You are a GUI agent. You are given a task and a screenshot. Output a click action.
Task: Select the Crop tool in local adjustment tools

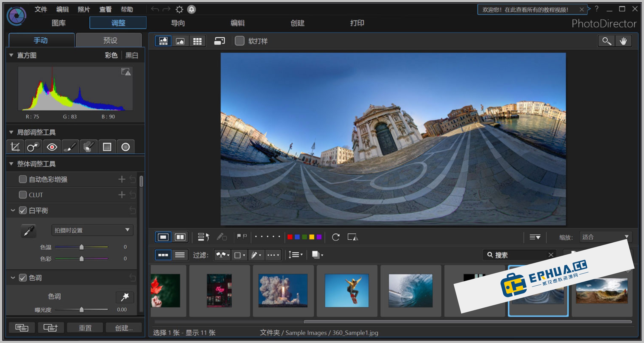pyautogui.click(x=15, y=147)
